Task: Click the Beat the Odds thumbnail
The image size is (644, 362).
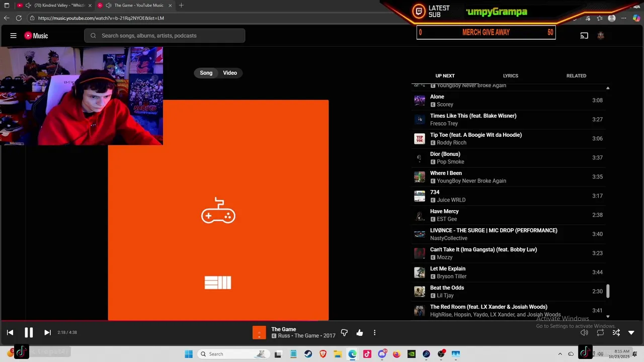Action: click(x=419, y=292)
